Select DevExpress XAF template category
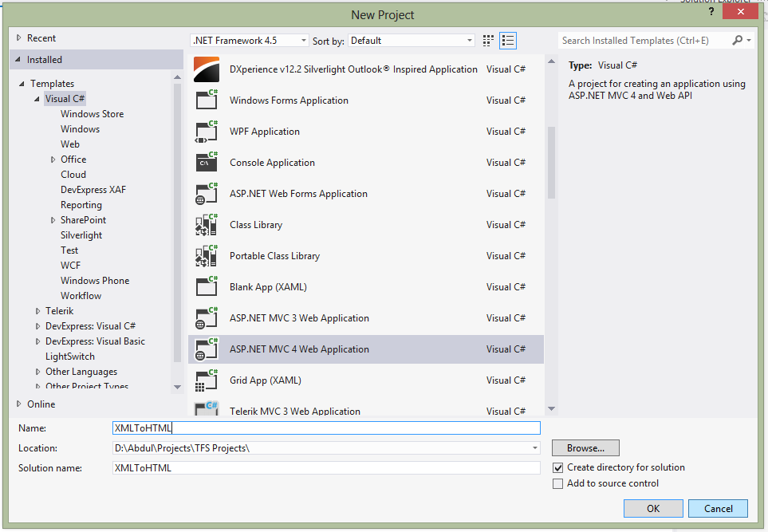The height and width of the screenshot is (532, 768). click(x=93, y=190)
